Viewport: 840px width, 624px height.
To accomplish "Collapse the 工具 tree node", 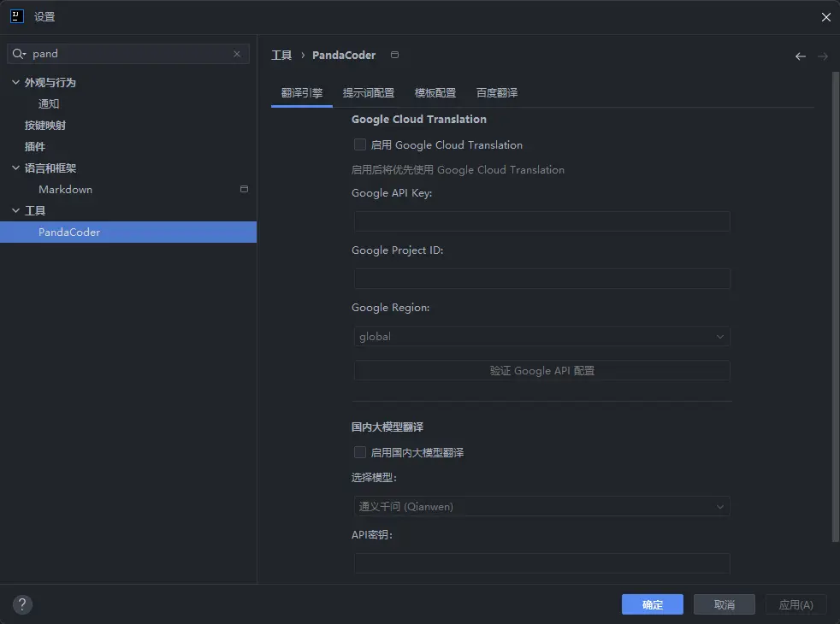I will click(x=15, y=211).
